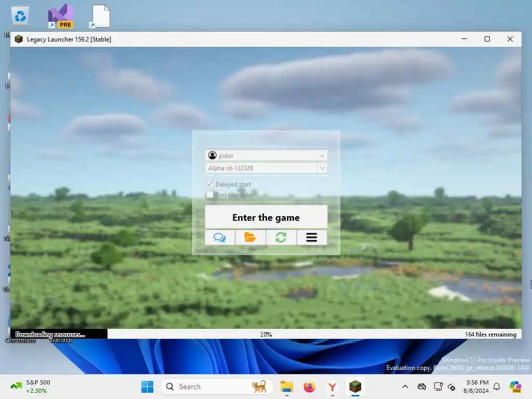Open the clock showing 3:56 PM
This screenshot has height=399, width=532.
pyautogui.click(x=476, y=387)
